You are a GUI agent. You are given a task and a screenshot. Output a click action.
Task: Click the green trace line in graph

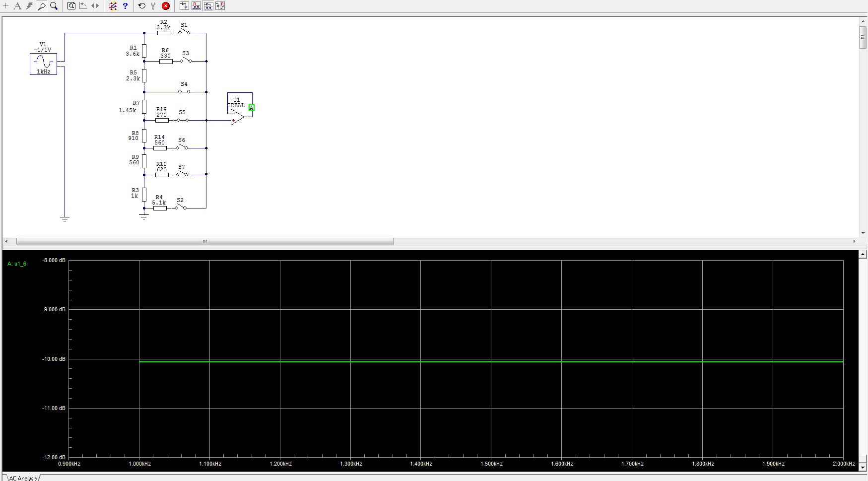click(491, 362)
